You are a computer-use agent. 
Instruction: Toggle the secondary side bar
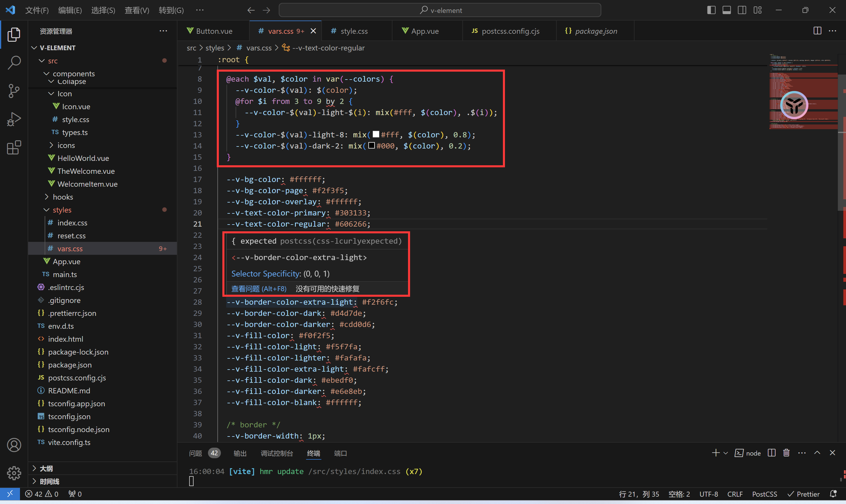pyautogui.click(x=742, y=10)
